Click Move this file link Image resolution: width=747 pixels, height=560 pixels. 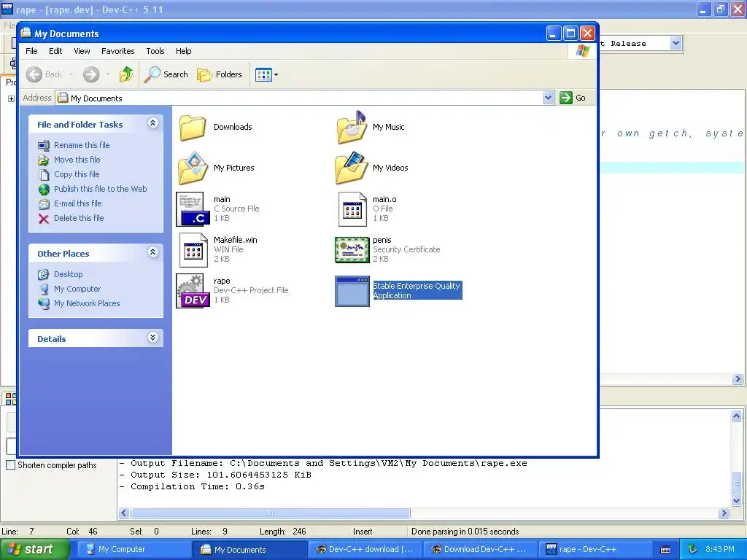click(77, 160)
